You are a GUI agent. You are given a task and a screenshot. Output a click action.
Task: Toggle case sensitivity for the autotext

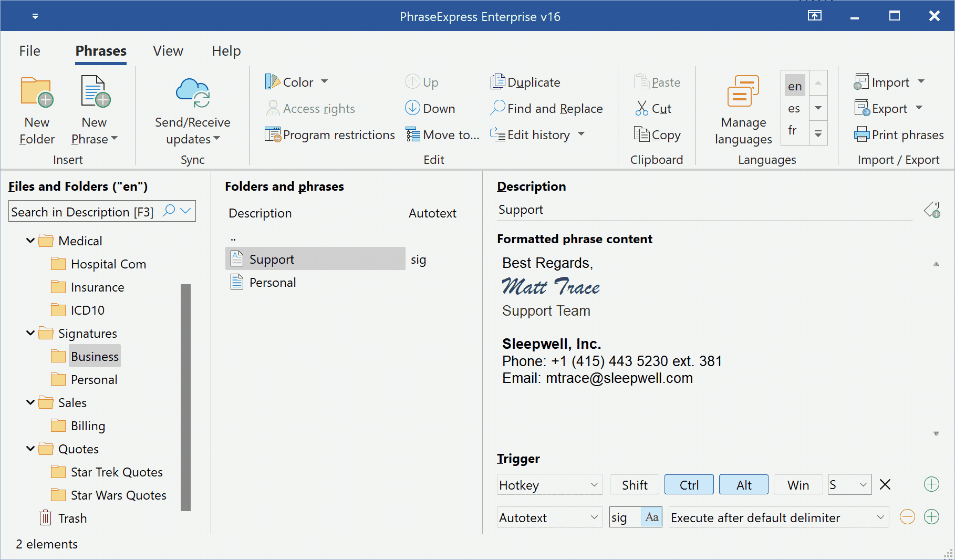(652, 517)
